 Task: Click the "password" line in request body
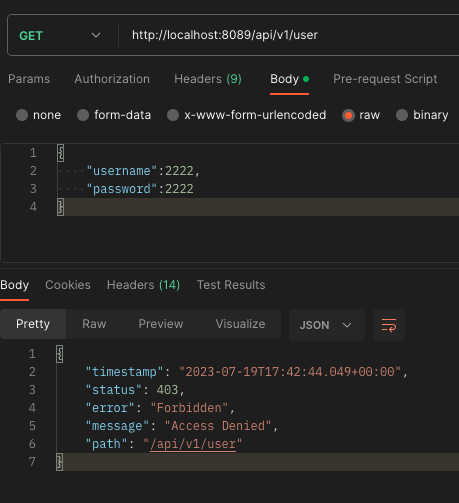(140, 189)
